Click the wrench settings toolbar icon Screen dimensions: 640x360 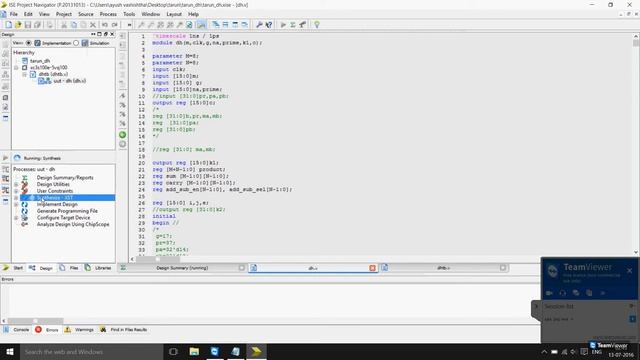[259, 25]
